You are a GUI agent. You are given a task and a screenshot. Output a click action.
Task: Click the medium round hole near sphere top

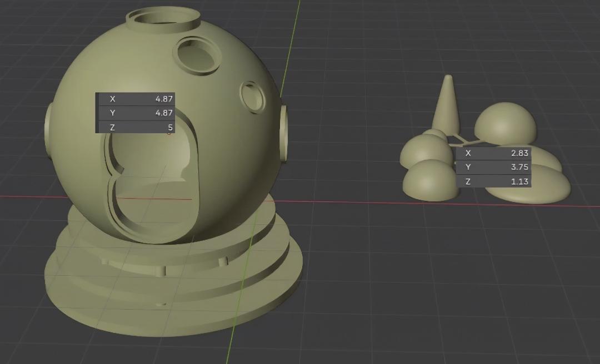click(x=197, y=54)
